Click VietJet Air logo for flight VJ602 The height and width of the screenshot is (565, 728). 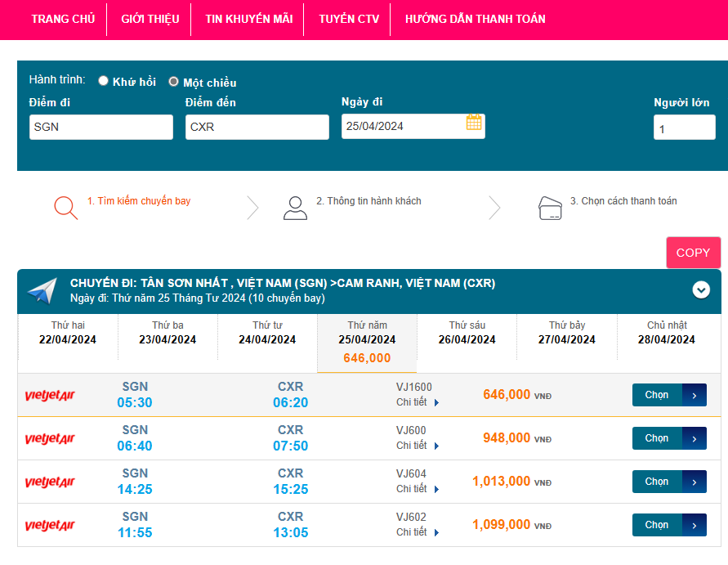coord(50,526)
